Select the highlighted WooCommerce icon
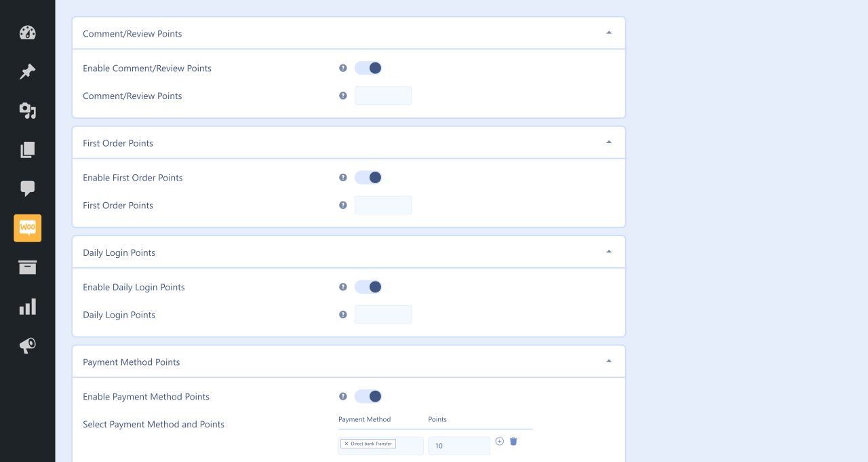Image resolution: width=868 pixels, height=462 pixels. click(27, 228)
